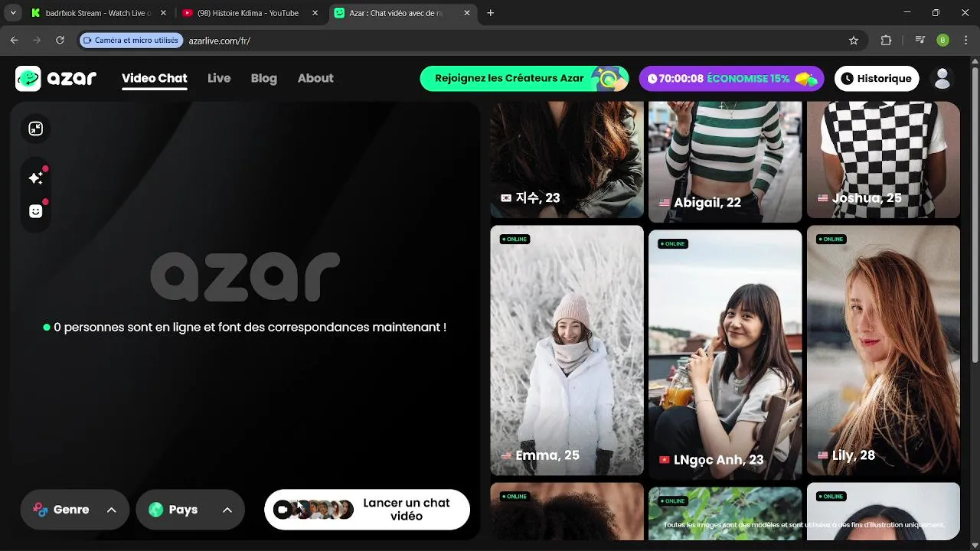Open Emma, 25 profile card
Screen dimensions: 980x551
pos(567,350)
